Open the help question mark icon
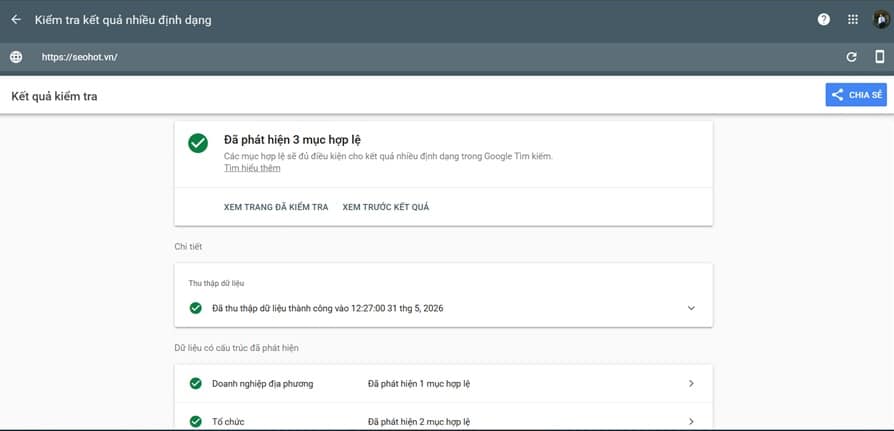894x431 pixels. [823, 19]
